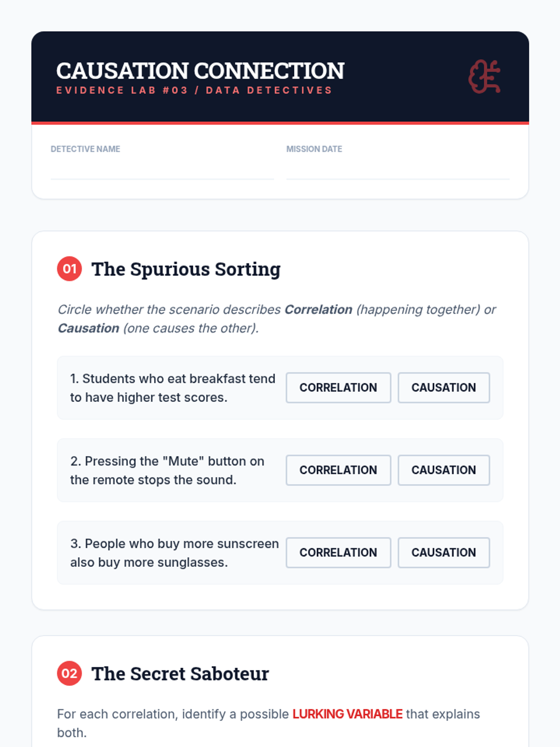Image resolution: width=560 pixels, height=747 pixels.
Task: Click the red 01 section badge
Action: click(70, 269)
